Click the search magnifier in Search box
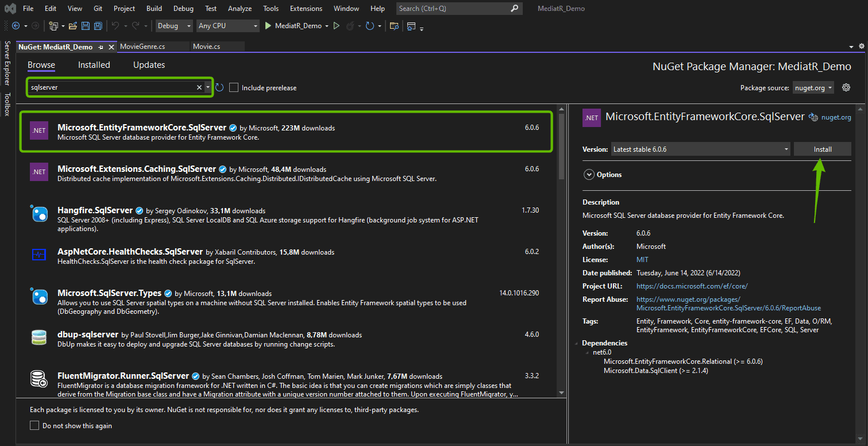The height and width of the screenshot is (446, 868). [515, 9]
